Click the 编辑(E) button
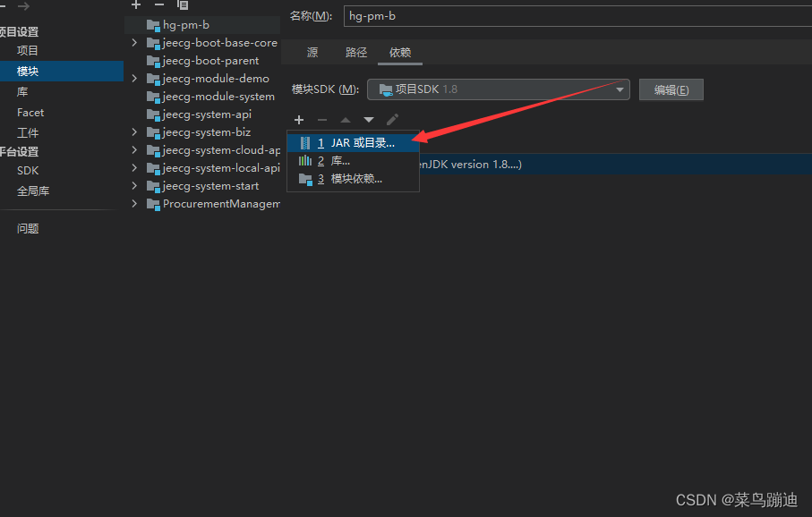 pos(671,90)
